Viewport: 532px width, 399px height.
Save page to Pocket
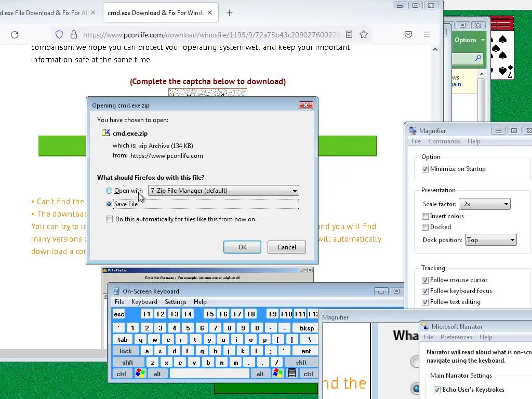tap(408, 34)
